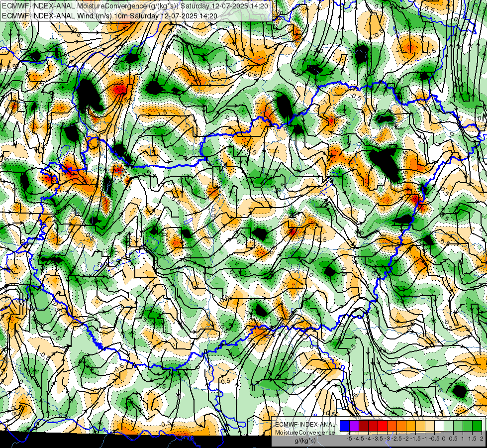The width and height of the screenshot is (487, 448).
Task: Click the legend tick value -2
Action: [x=406, y=439]
